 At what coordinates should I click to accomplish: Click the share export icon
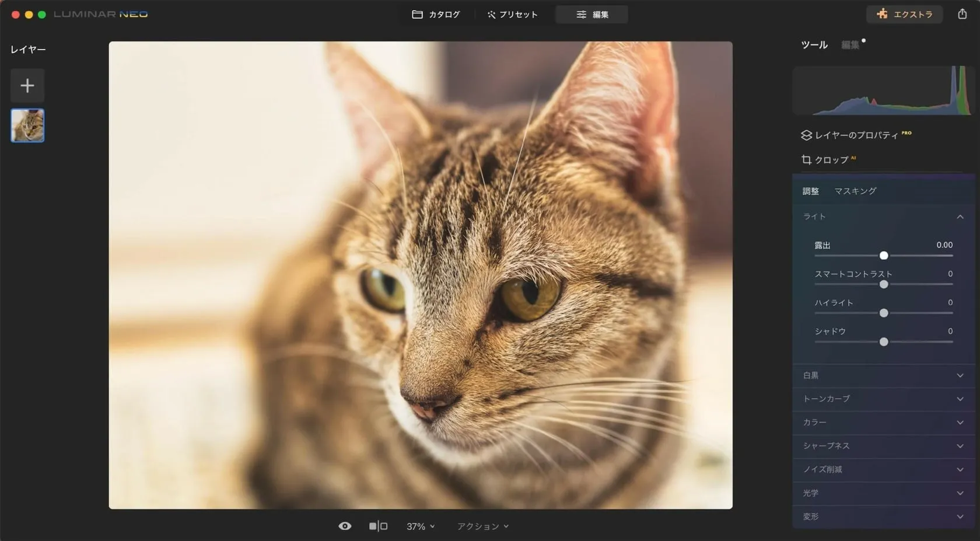click(x=962, y=14)
